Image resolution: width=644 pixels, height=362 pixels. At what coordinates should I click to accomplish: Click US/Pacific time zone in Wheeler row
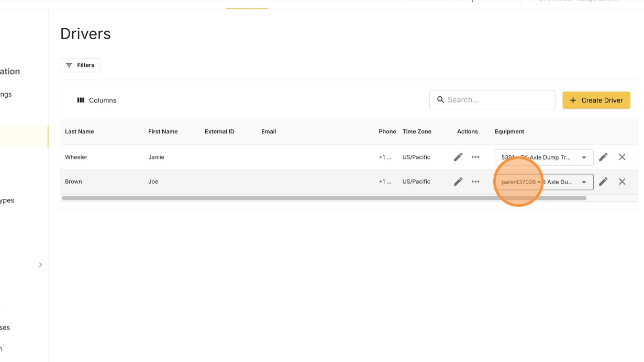tap(416, 157)
